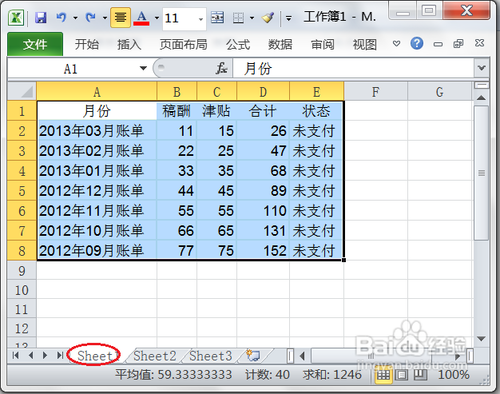500x394 pixels.
Task: Click the merge and center icon
Action: pos(217,17)
